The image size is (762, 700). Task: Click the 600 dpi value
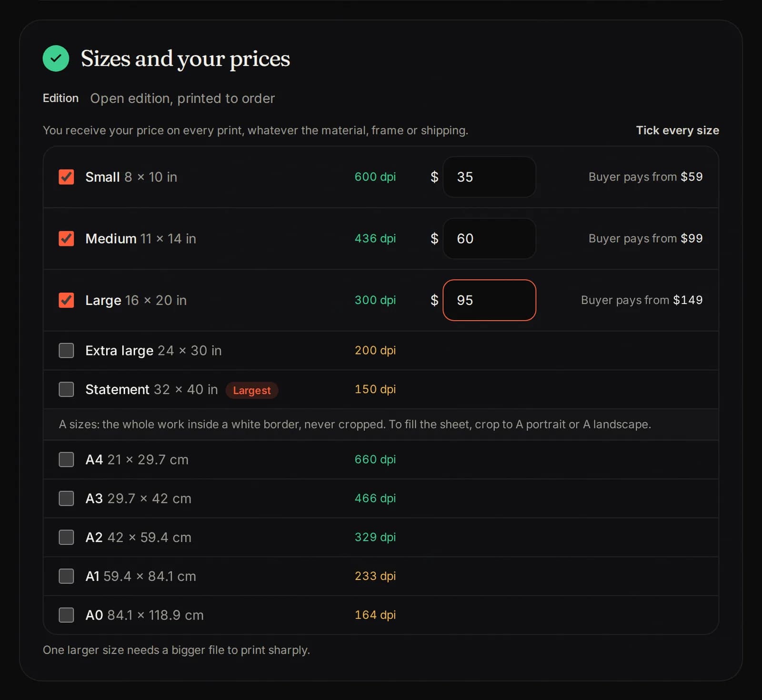tap(375, 177)
